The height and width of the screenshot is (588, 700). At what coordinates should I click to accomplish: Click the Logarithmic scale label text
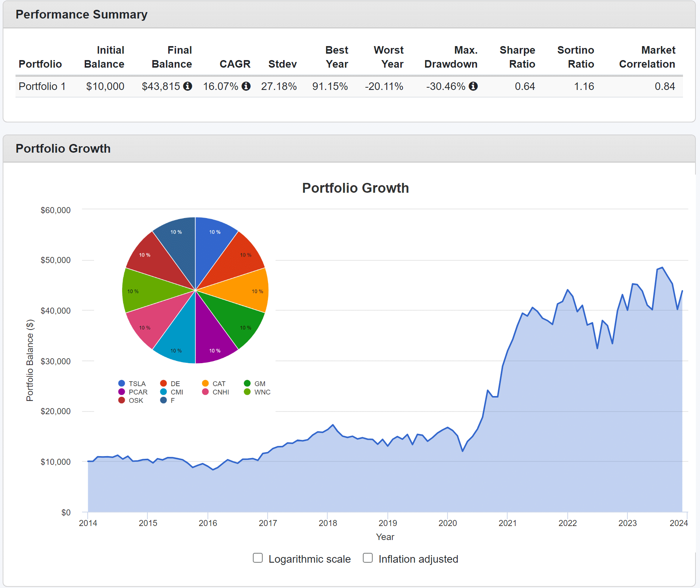(x=309, y=559)
